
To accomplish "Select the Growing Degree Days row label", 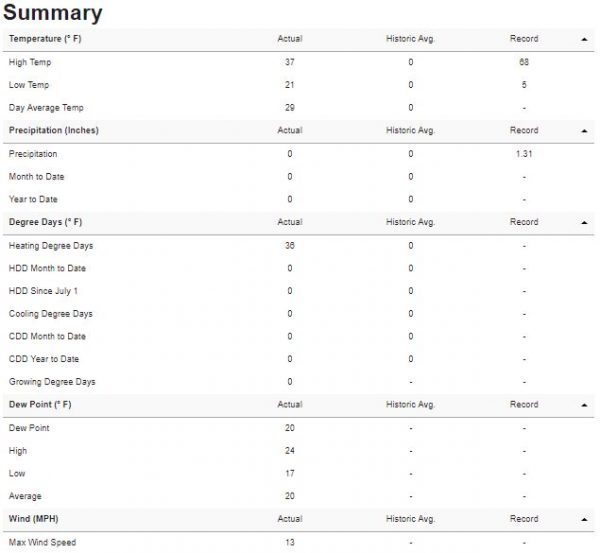I will click(52, 382).
